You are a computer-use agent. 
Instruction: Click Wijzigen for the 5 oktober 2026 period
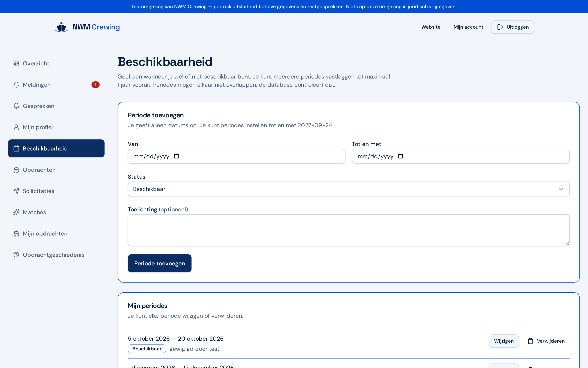pos(504,341)
